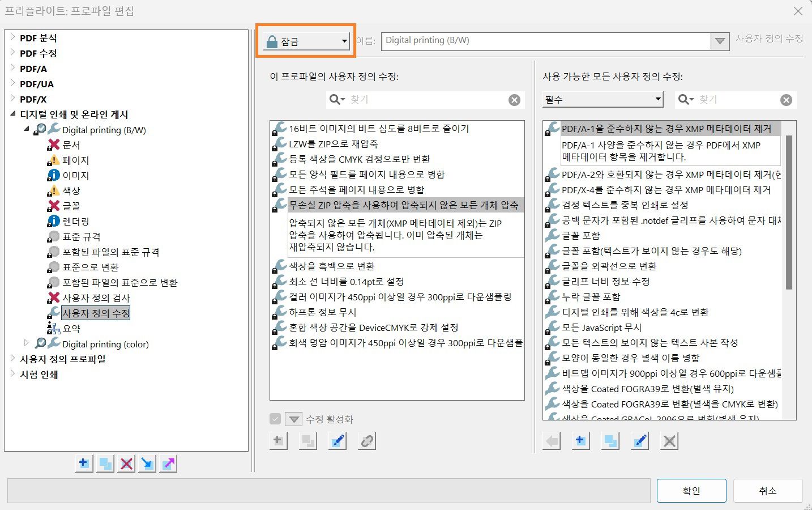812x510 pixels.
Task: Open the unlink fix chain icon
Action: pyautogui.click(x=367, y=440)
